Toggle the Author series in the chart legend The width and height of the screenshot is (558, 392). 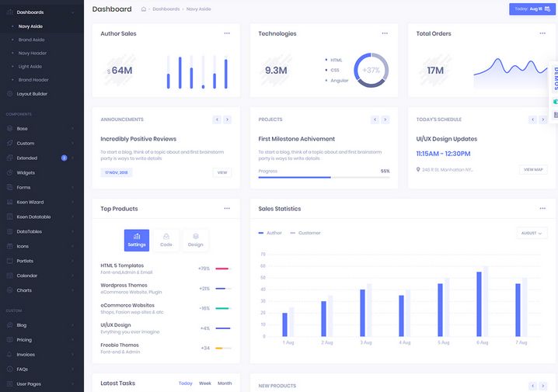click(270, 233)
